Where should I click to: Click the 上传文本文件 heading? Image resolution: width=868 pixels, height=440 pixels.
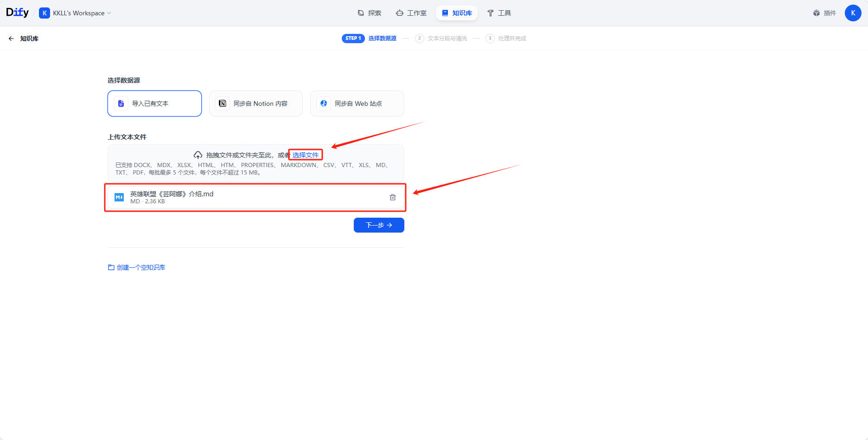click(x=127, y=137)
